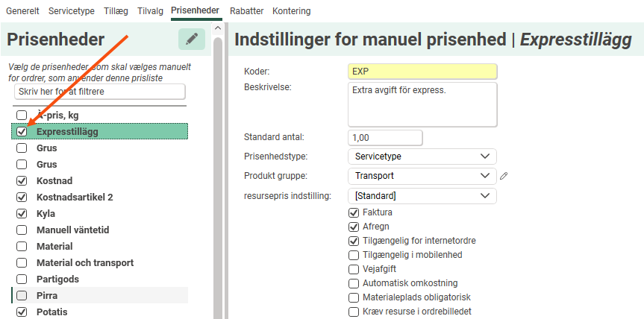Click the small pencil next to Produkt gruppe
644x319 pixels.
[x=504, y=176]
